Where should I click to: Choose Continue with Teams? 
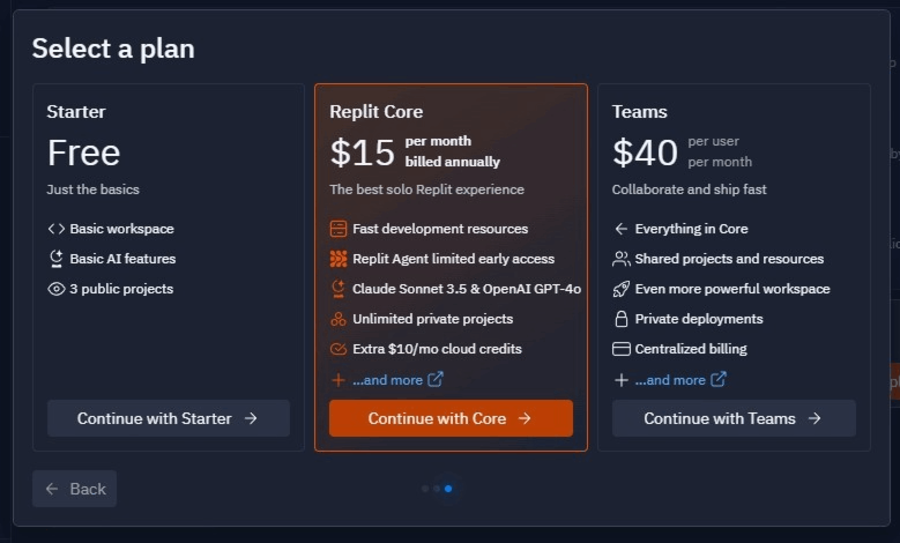coord(734,418)
